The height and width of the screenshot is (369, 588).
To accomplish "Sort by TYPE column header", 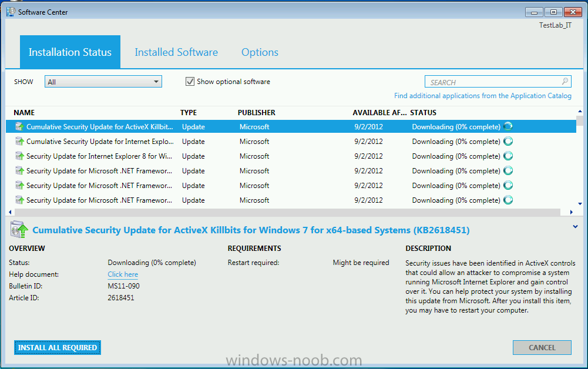I will pyautogui.click(x=188, y=112).
